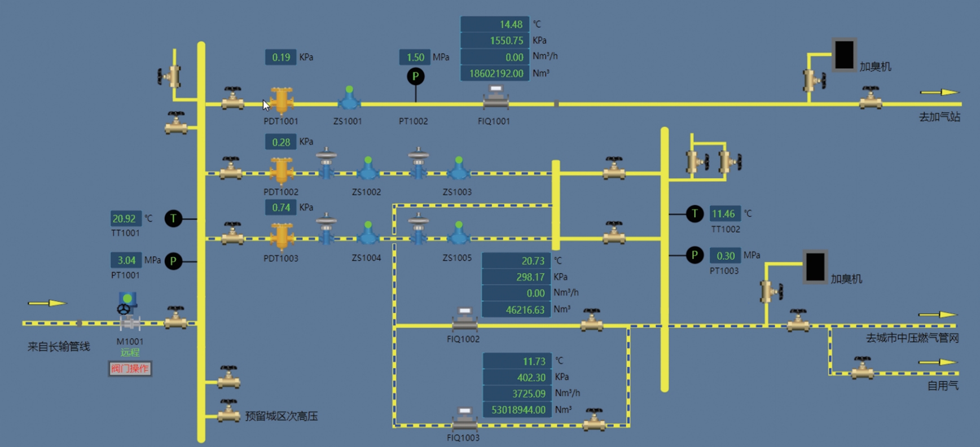
Task: Click the FIQ1002 flow meter icon
Action: (x=464, y=319)
